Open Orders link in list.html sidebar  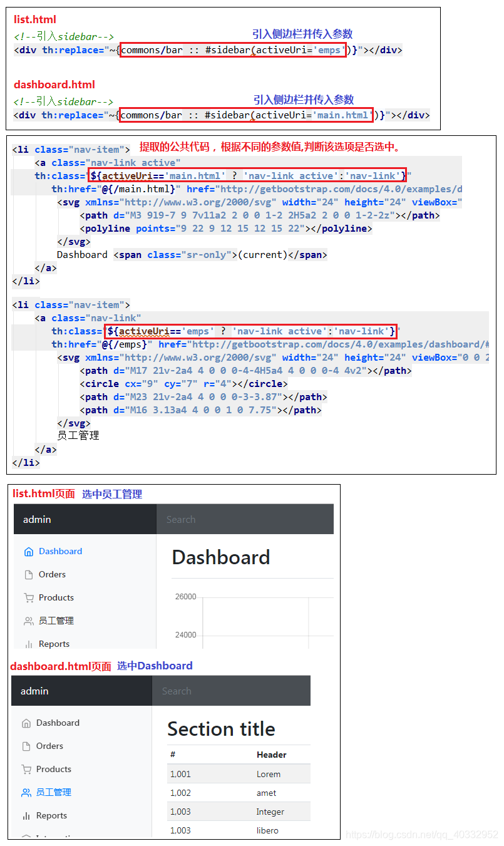point(52,575)
